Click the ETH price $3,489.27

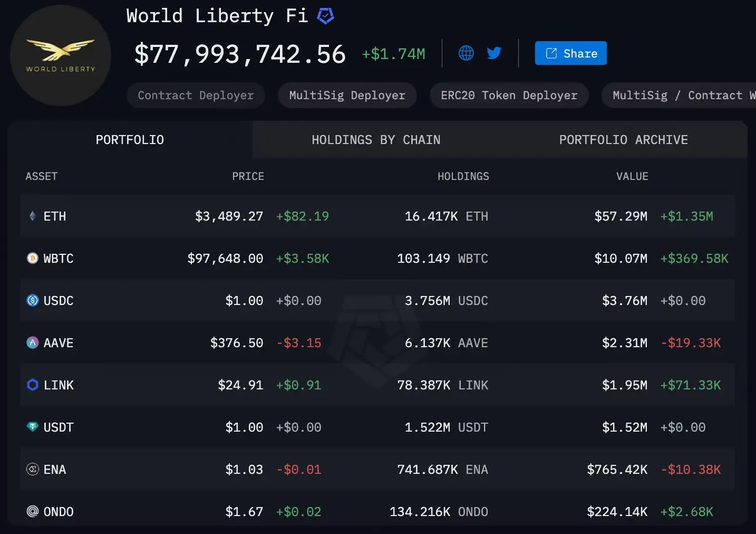tap(229, 216)
